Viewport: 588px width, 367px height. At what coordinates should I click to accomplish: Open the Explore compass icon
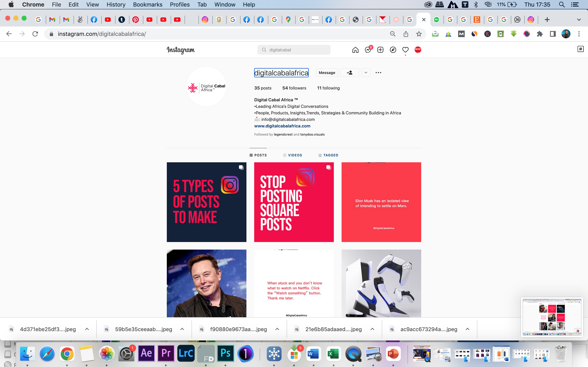pos(393,50)
